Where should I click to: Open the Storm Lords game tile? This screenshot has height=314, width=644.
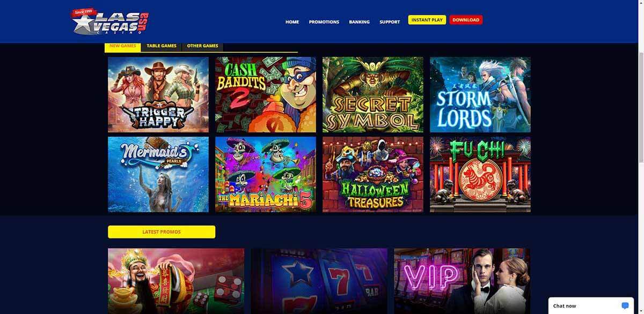tap(480, 95)
